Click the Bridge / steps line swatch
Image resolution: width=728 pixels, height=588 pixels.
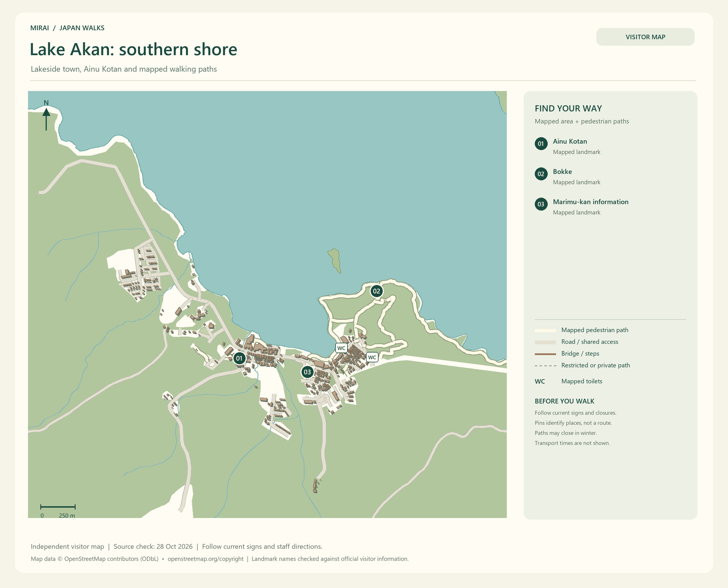(545, 354)
